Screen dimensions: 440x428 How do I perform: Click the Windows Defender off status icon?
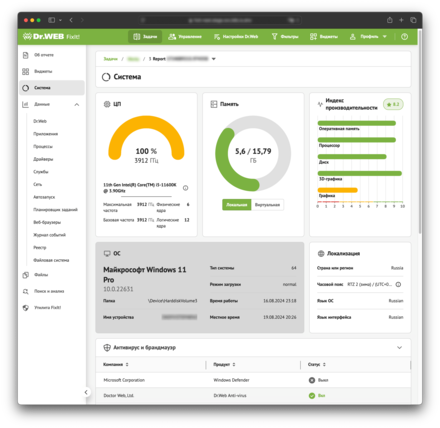(312, 380)
